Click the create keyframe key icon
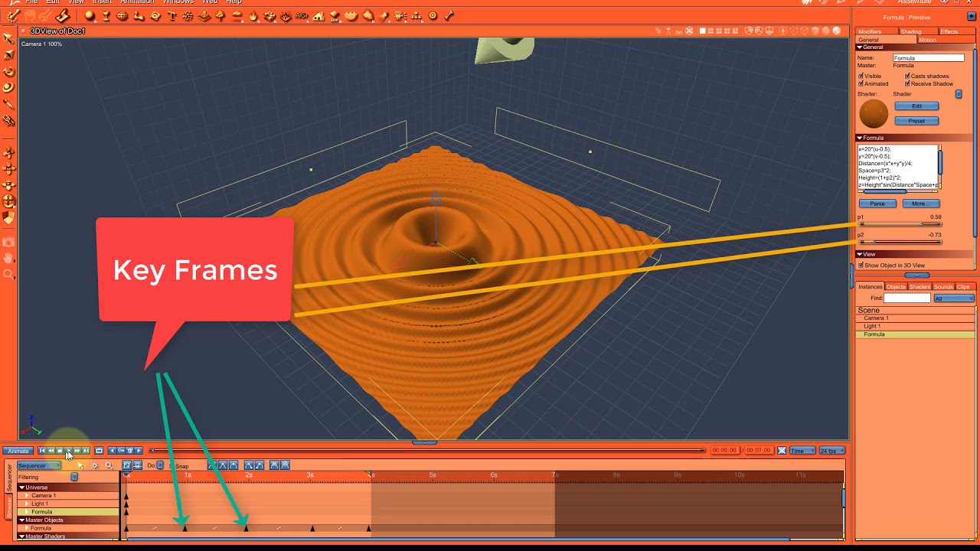This screenshot has height=551, width=980. [x=121, y=451]
